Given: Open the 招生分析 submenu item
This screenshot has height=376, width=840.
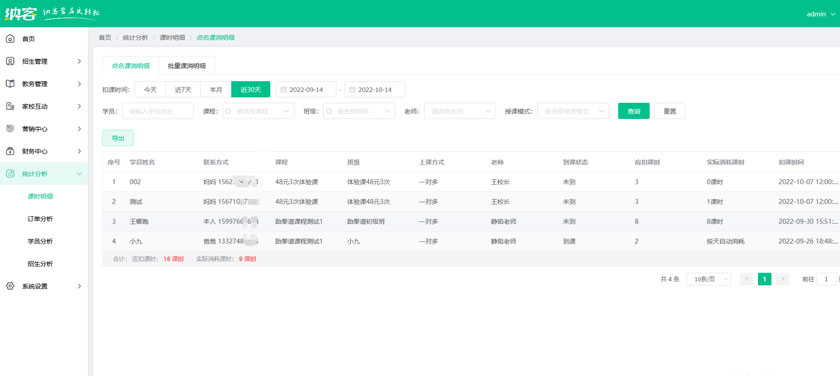Looking at the screenshot, I should [x=40, y=264].
